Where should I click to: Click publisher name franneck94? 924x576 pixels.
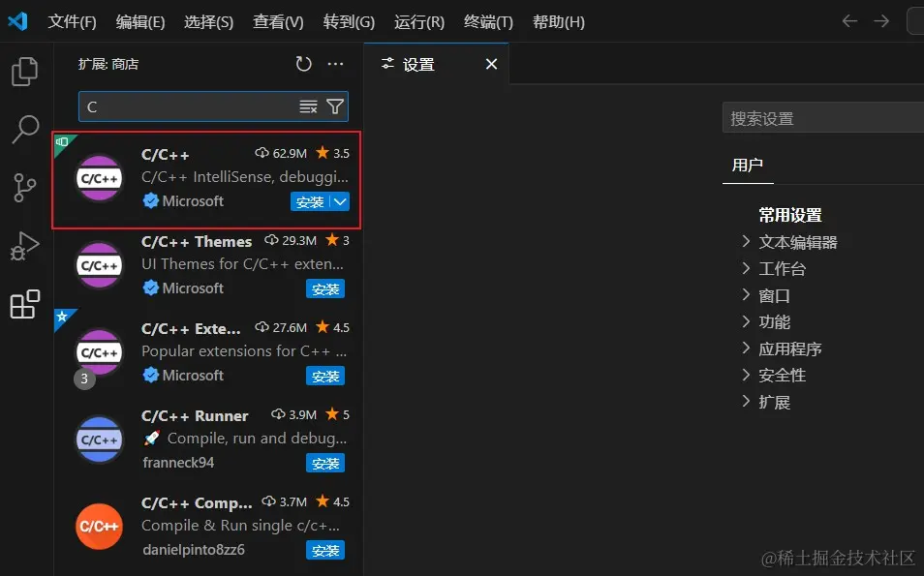[178, 463]
